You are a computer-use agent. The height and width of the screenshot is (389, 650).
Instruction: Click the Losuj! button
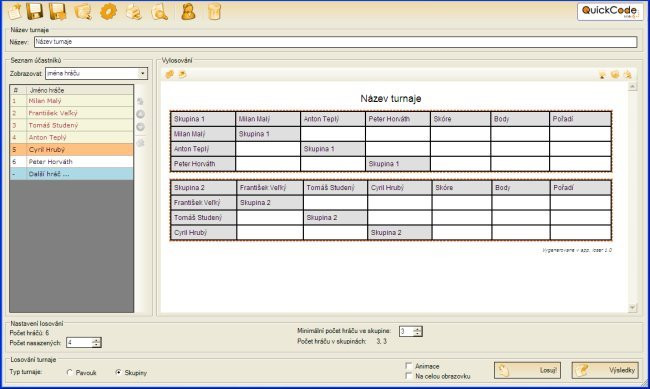click(x=527, y=370)
